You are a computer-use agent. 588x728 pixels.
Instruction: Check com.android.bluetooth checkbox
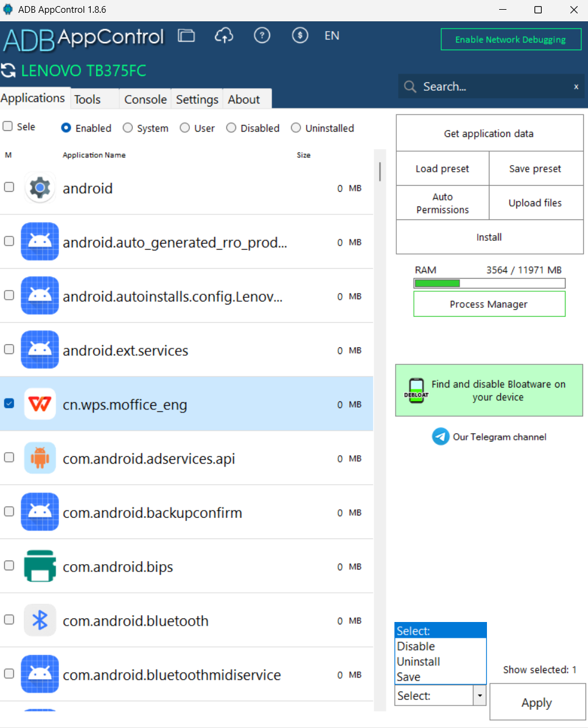pyautogui.click(x=9, y=620)
